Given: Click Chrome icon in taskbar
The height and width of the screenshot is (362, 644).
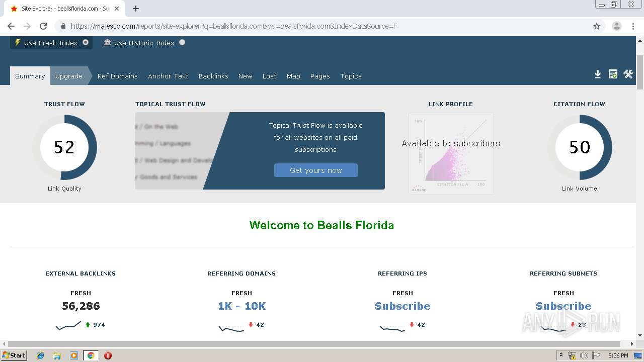Looking at the screenshot, I should click(x=91, y=355).
